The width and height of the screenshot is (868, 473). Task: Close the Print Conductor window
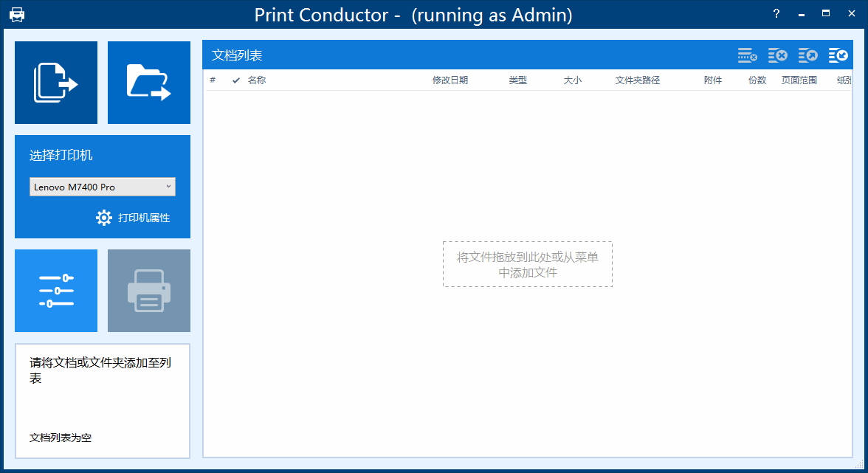[x=852, y=14]
